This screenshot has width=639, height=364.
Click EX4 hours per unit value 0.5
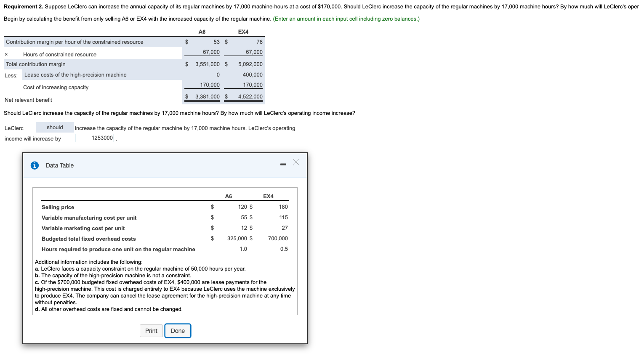284,249
